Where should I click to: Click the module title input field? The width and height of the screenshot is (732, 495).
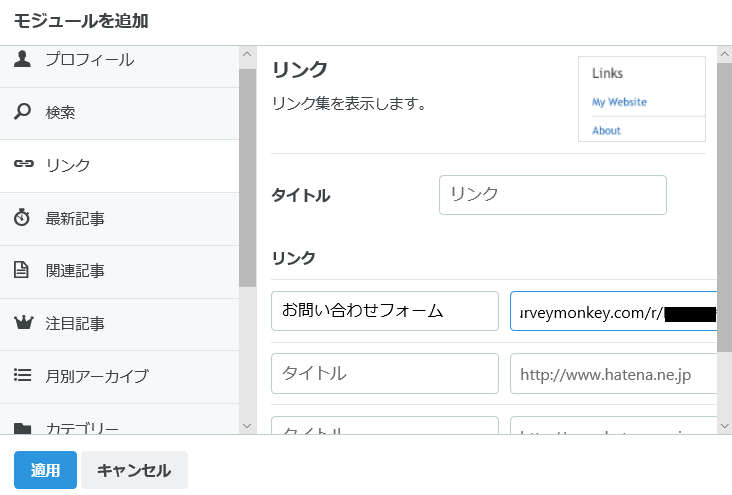[553, 195]
